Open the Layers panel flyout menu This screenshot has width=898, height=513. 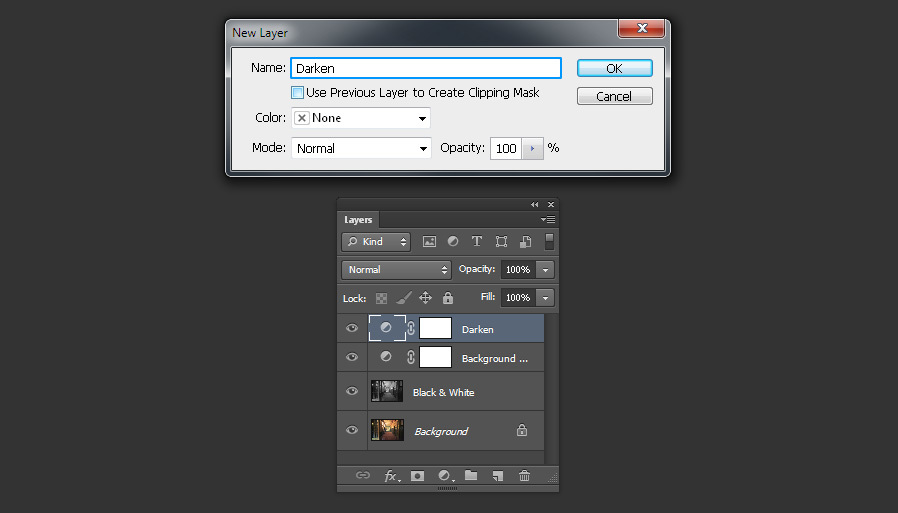click(548, 219)
